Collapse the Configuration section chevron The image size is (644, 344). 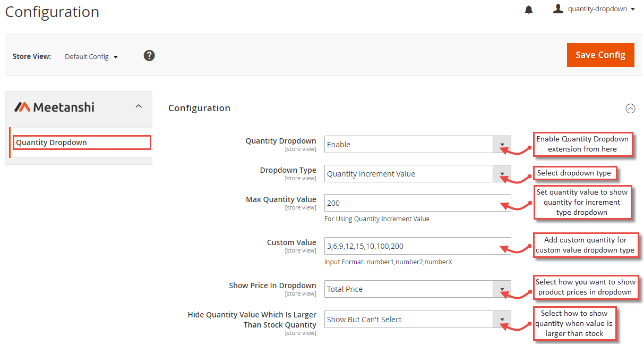[630, 108]
